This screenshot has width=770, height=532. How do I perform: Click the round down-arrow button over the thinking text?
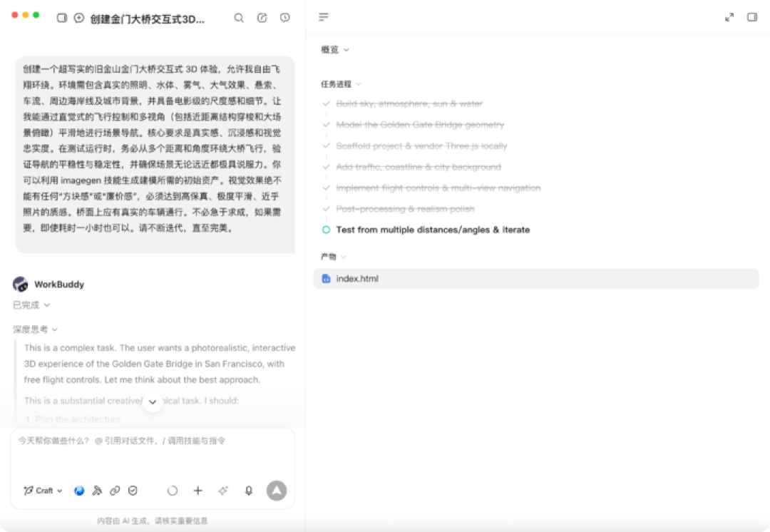pos(153,401)
